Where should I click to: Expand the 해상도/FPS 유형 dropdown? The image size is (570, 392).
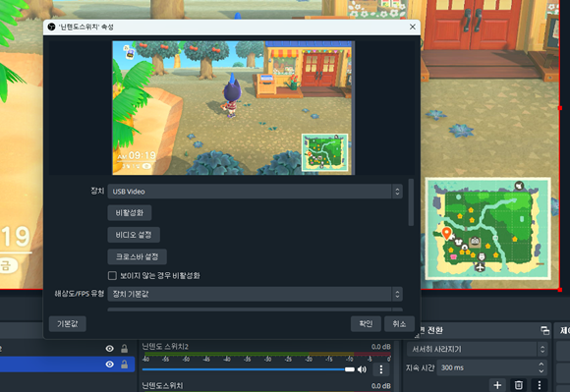point(255,294)
